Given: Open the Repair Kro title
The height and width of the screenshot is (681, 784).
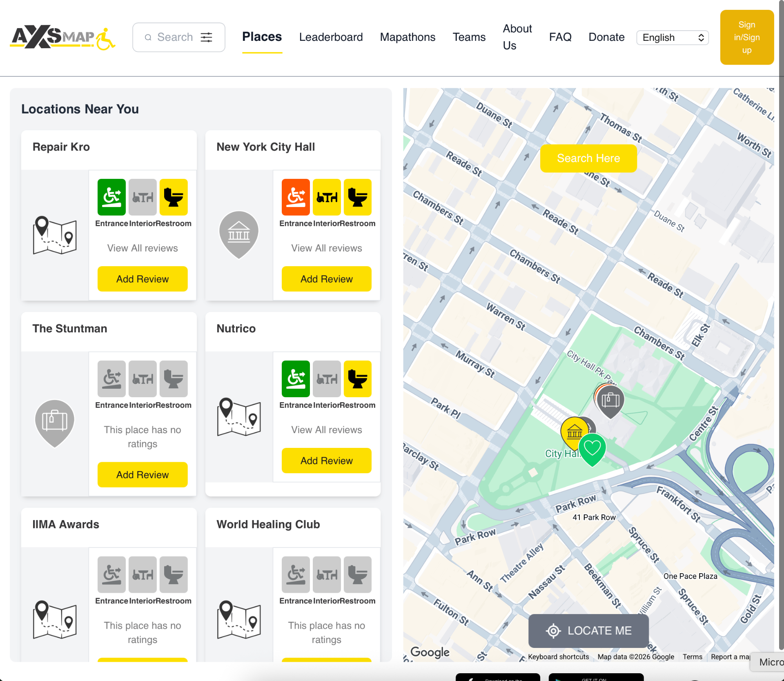Looking at the screenshot, I should [x=61, y=147].
